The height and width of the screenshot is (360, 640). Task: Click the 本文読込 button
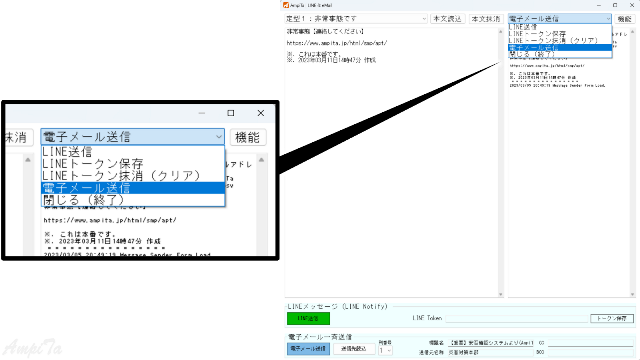coord(447,19)
